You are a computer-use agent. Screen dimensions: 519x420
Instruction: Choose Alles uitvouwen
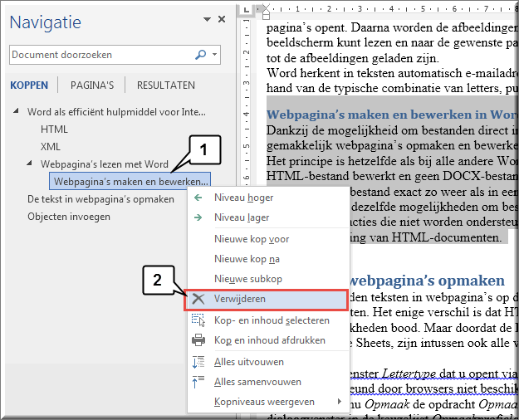coord(268,362)
